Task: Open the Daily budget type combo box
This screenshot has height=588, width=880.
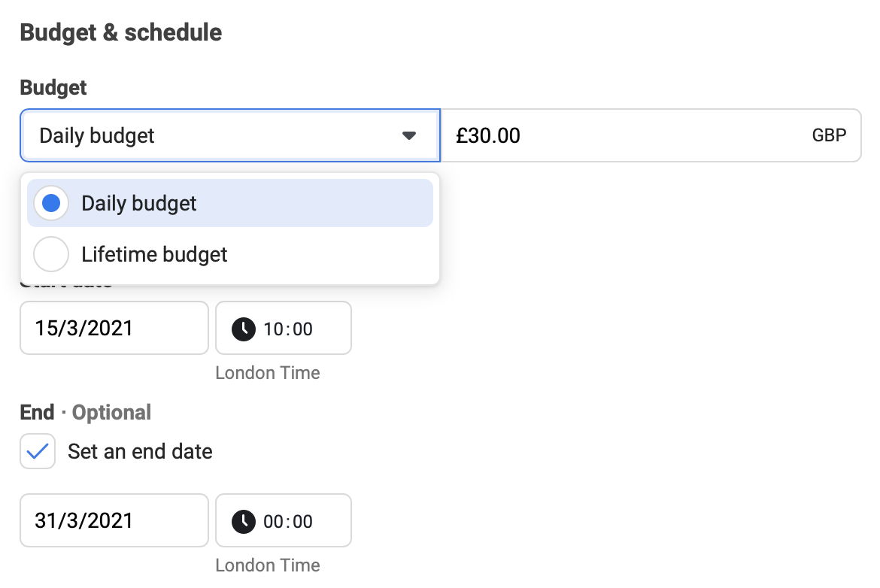Action: [x=229, y=136]
